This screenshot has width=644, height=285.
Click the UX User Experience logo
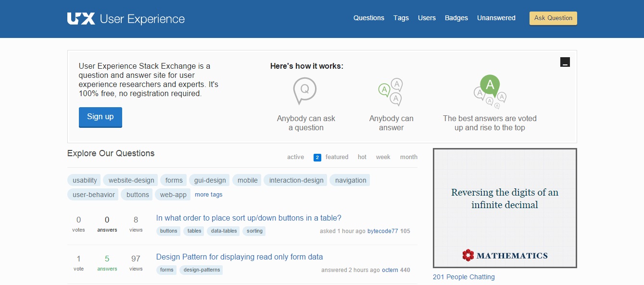coord(126,19)
